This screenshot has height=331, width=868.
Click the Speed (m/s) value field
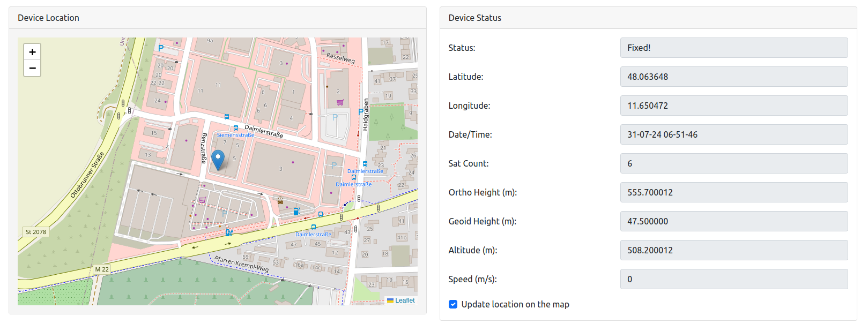tap(733, 279)
